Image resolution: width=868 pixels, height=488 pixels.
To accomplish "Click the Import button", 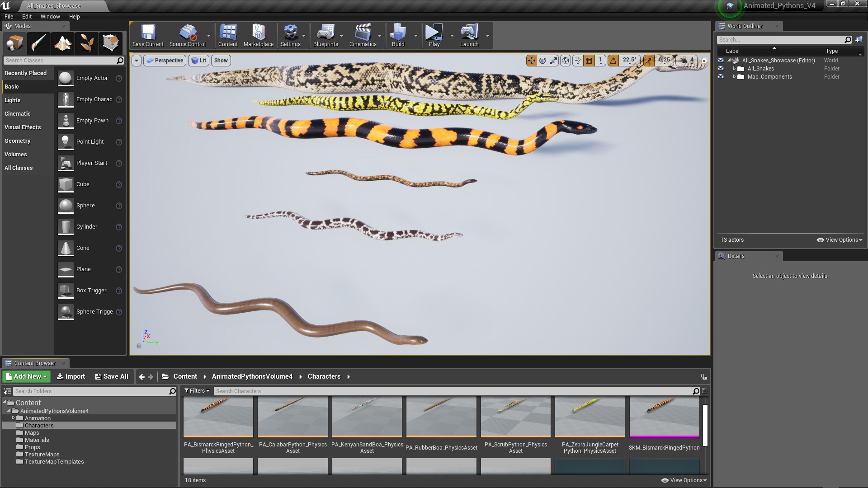I will 71,376.
